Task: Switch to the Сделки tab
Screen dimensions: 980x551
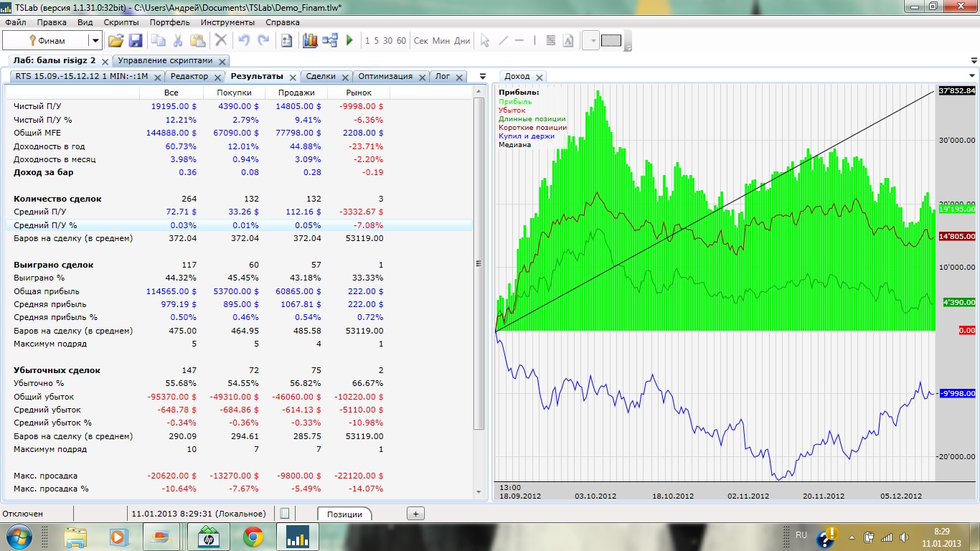Action: [x=321, y=76]
